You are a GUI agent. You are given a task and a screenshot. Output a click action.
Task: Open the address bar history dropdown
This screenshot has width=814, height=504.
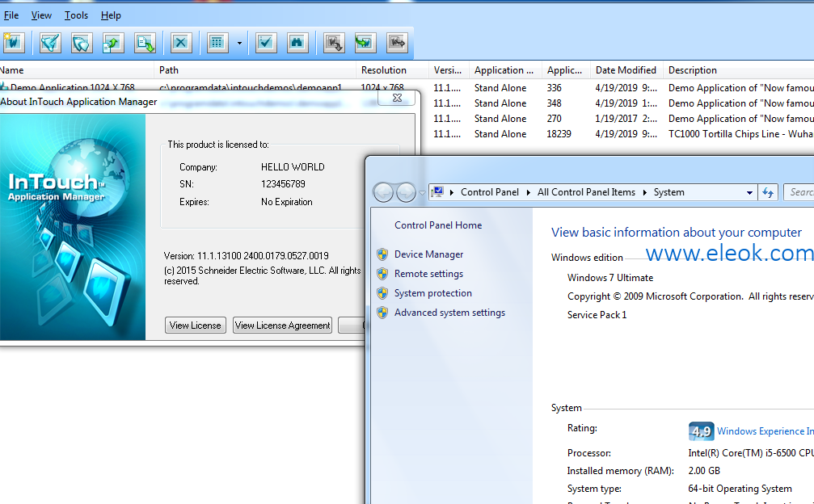(749, 192)
